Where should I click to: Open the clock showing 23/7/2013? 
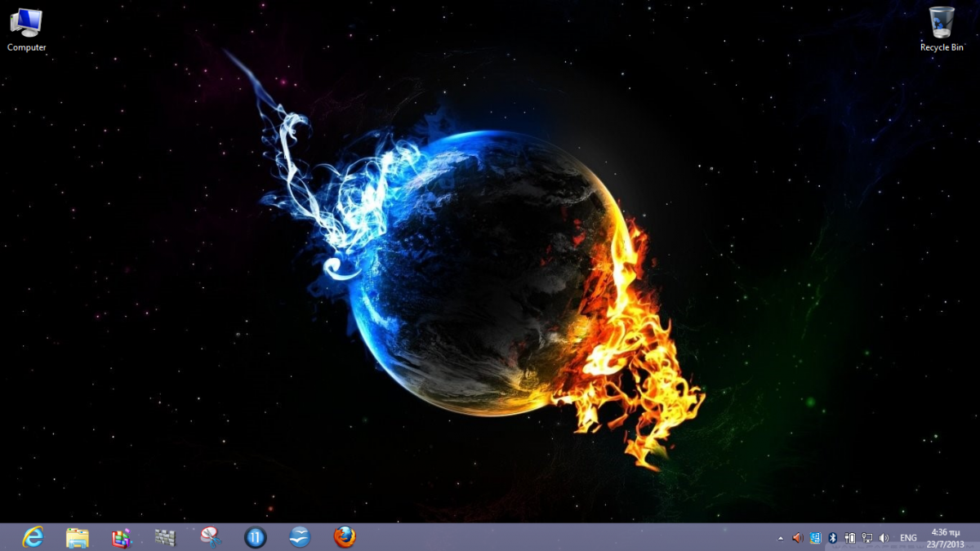pos(946,538)
